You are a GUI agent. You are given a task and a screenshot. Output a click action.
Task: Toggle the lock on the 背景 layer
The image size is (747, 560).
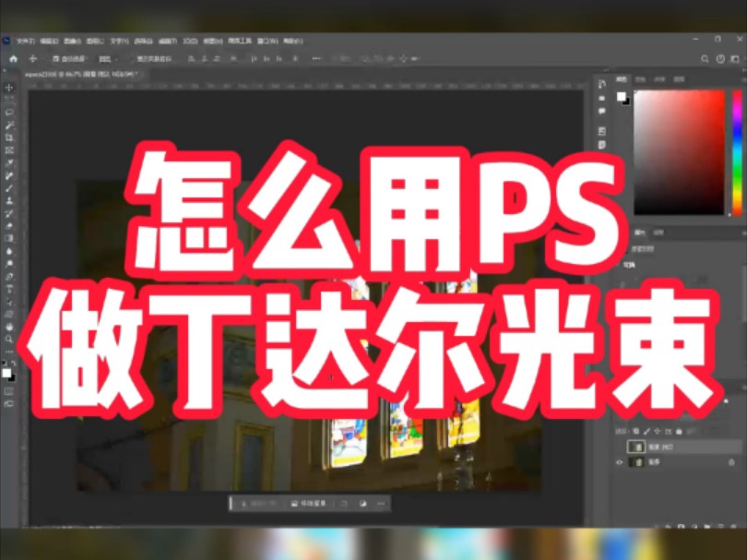click(x=730, y=462)
